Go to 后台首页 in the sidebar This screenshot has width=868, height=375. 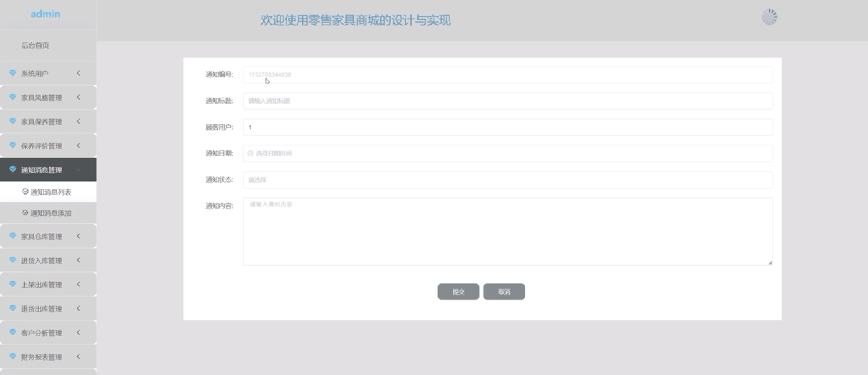(35, 45)
